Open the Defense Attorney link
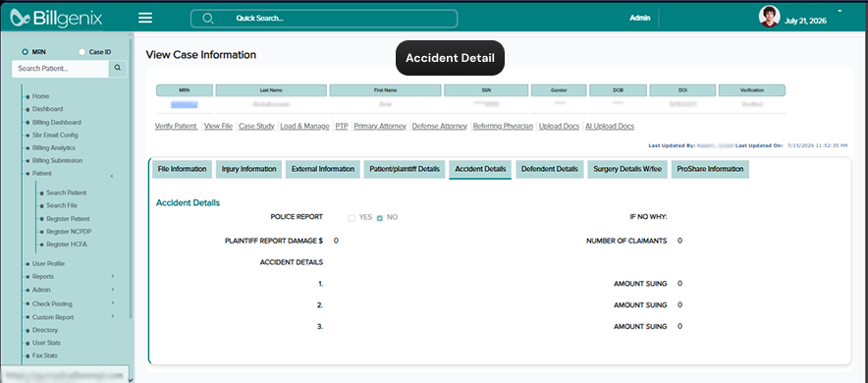The width and height of the screenshot is (868, 383). point(440,126)
